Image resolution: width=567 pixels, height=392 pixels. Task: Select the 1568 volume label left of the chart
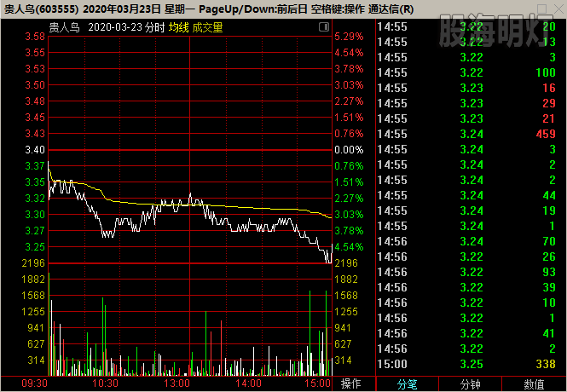tap(33, 296)
